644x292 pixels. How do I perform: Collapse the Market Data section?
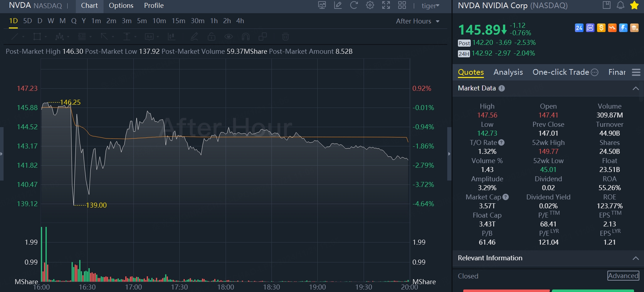[635, 88]
